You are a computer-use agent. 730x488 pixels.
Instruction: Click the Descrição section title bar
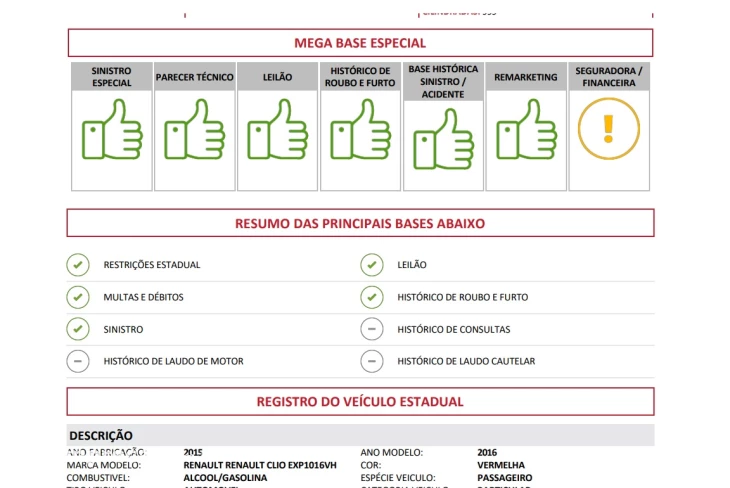(360, 435)
